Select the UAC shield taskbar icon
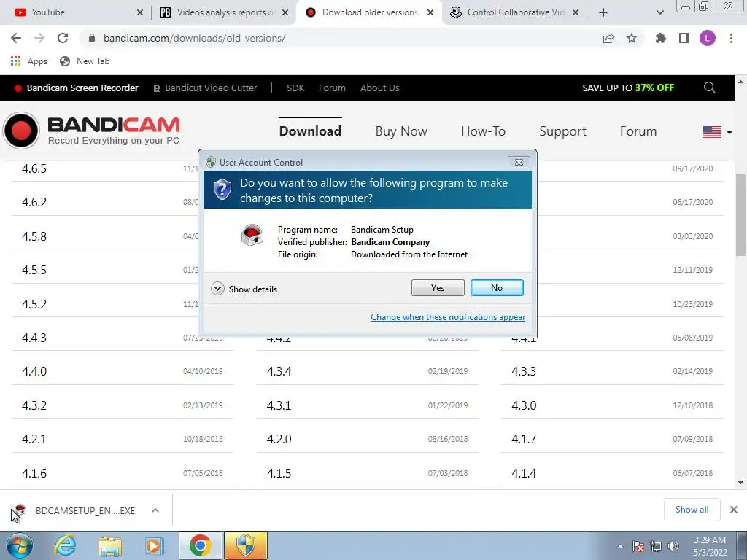Image resolution: width=747 pixels, height=560 pixels. point(246,545)
